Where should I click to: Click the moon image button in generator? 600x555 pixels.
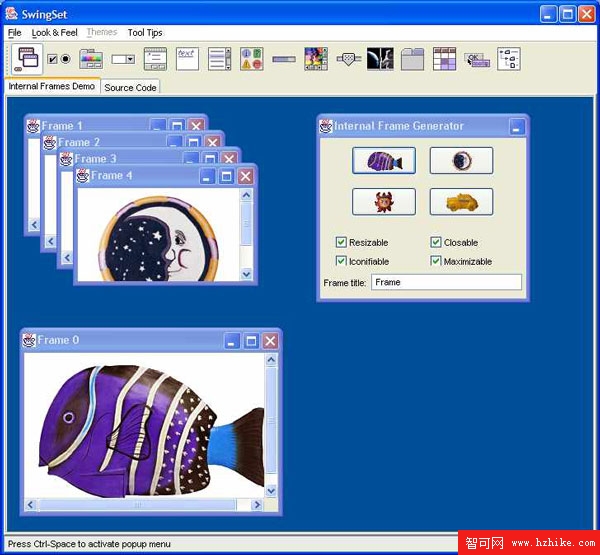point(461,161)
